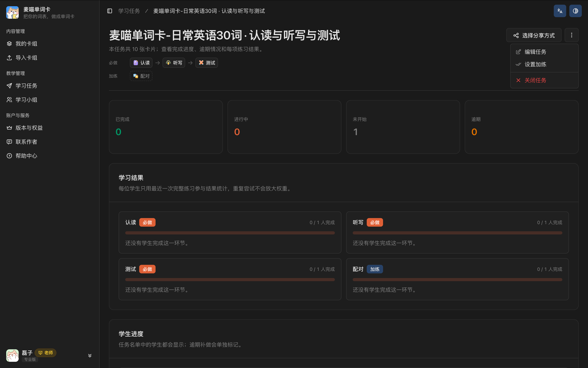Open the three-dot more options menu

click(x=571, y=35)
